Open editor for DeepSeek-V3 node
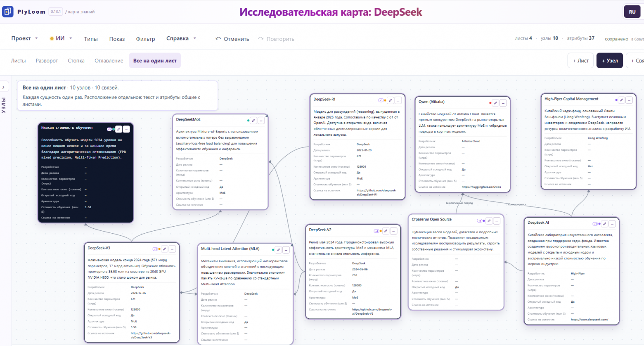 [164, 249]
